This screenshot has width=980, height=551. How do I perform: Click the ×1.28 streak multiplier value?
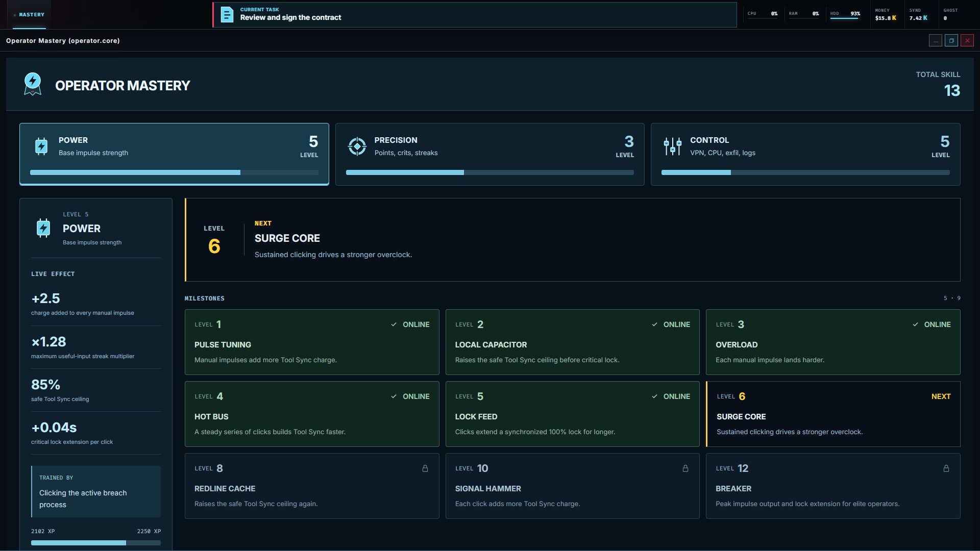point(48,341)
